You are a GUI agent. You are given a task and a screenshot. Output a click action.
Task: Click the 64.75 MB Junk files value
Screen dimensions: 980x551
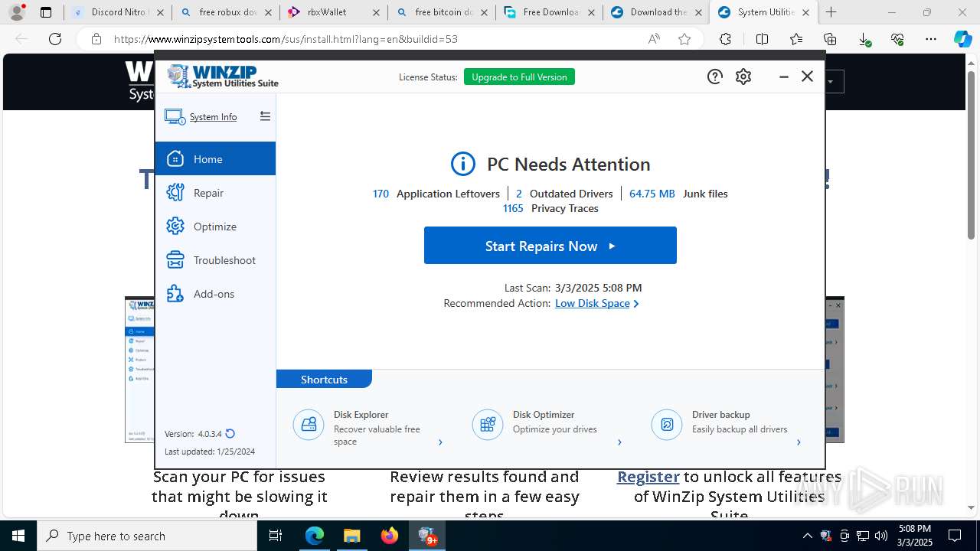click(652, 194)
